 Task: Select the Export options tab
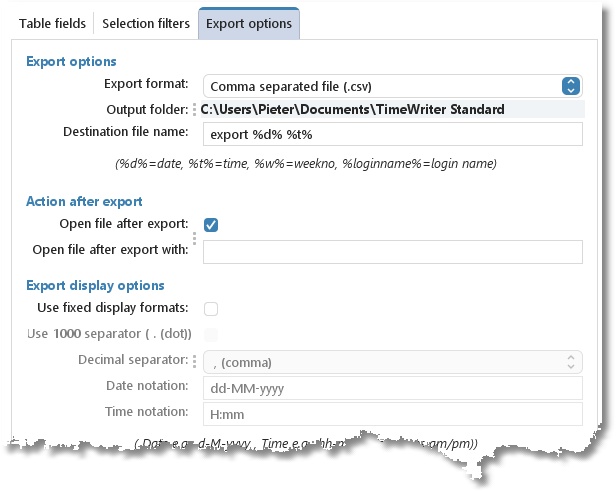click(x=249, y=24)
